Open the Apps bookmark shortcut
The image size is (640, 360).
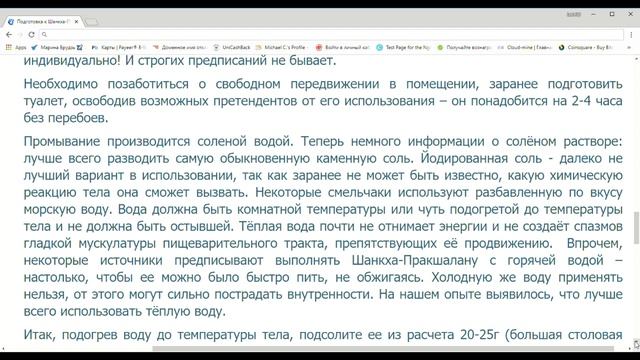tap(16, 47)
